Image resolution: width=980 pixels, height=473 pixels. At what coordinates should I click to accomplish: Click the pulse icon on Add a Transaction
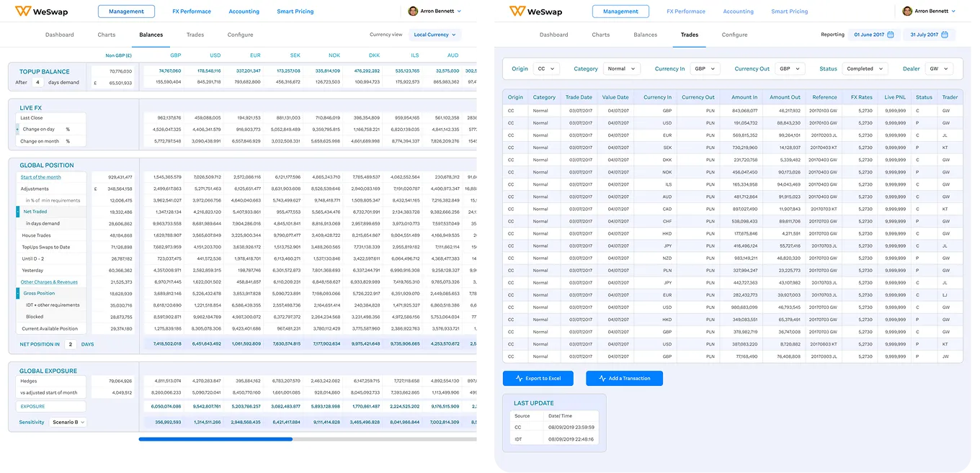[x=602, y=378]
